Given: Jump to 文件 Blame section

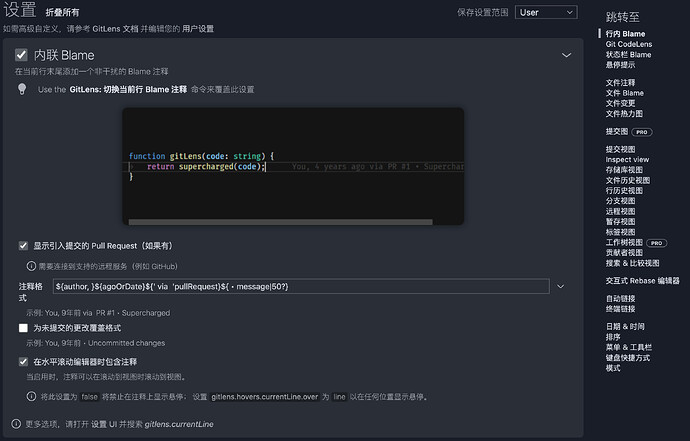Looking at the screenshot, I should pos(624,93).
